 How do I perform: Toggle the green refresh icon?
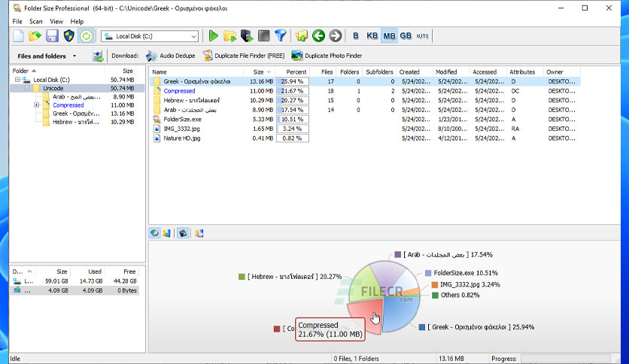pos(86,36)
